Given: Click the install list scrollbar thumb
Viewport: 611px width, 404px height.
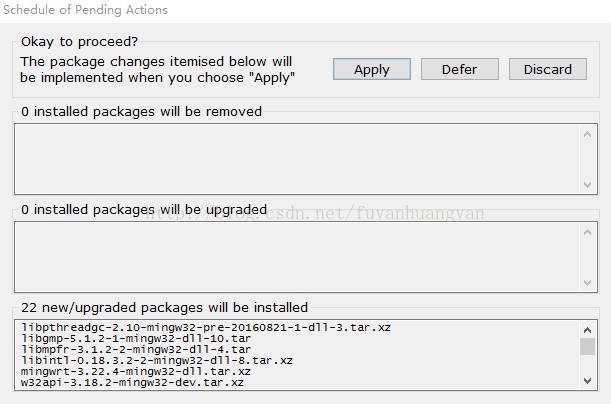Looking at the screenshot, I should coord(588,347).
